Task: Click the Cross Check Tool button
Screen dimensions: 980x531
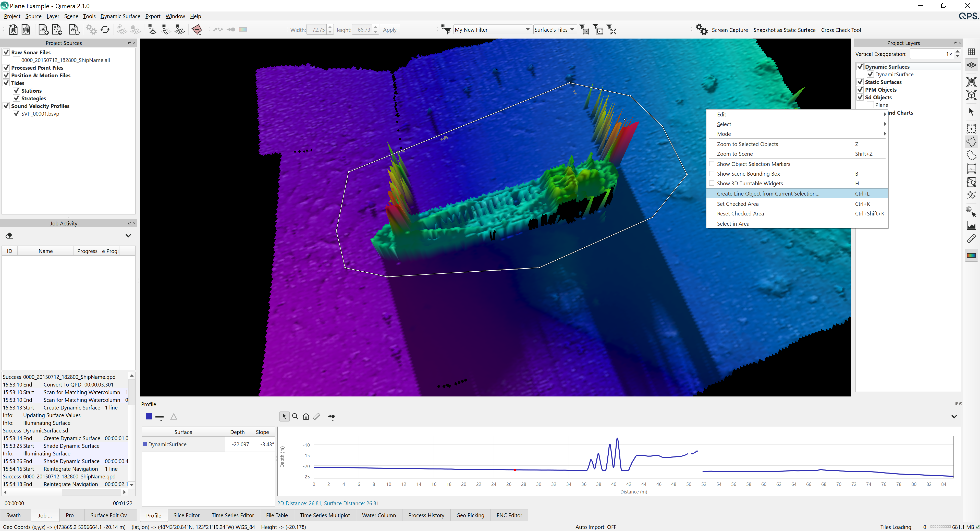Action: [x=841, y=30]
